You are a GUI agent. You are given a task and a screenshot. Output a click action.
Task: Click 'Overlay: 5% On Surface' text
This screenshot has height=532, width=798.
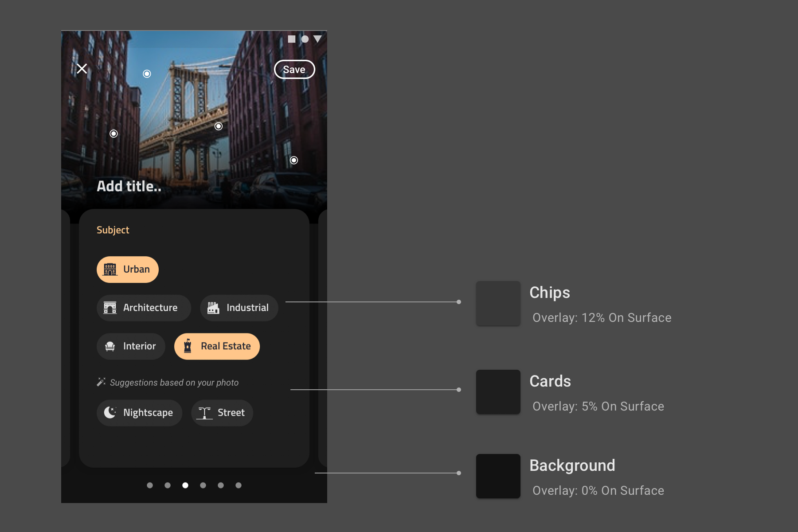(x=598, y=406)
